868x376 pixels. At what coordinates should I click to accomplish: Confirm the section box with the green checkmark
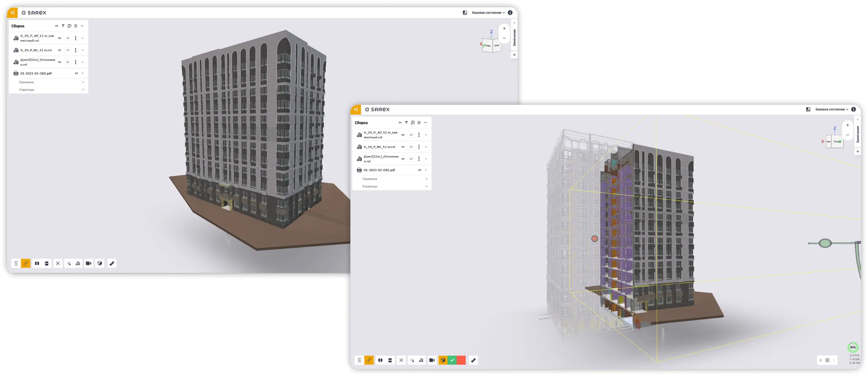tap(452, 360)
